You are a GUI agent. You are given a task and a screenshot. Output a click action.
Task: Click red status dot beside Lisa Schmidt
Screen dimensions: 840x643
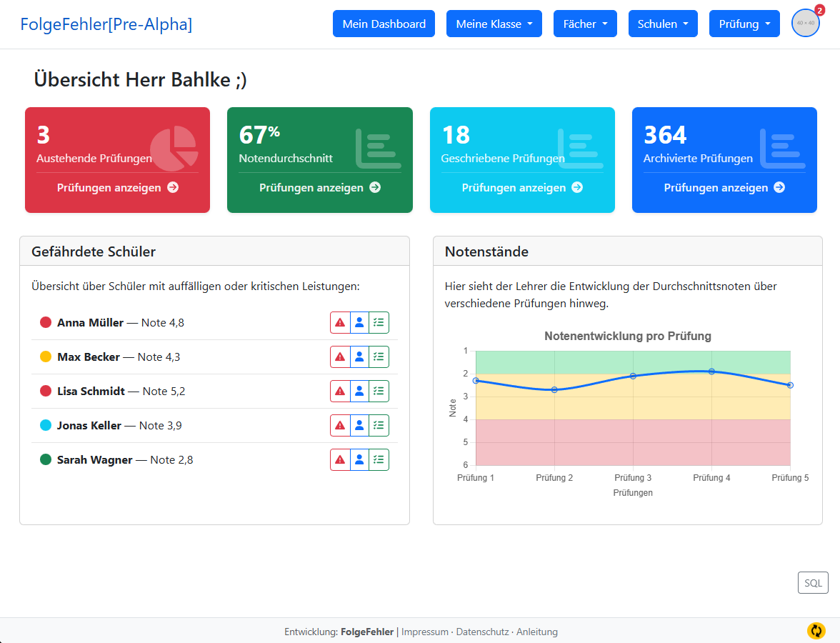tap(46, 392)
